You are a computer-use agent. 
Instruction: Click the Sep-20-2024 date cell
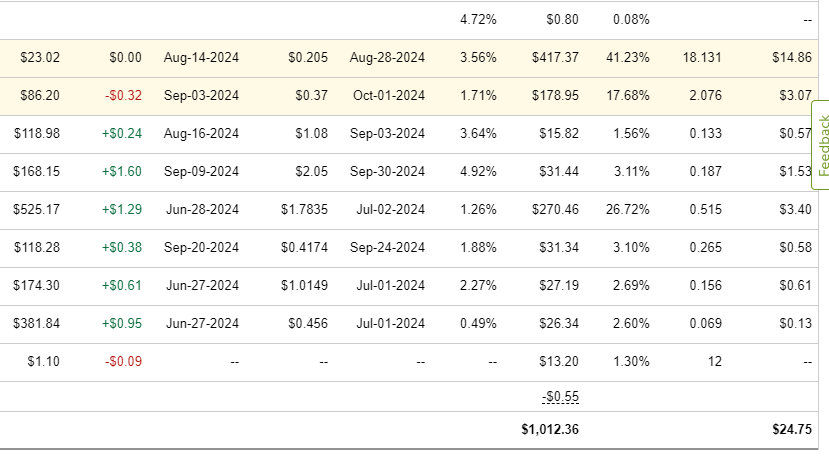point(201,248)
